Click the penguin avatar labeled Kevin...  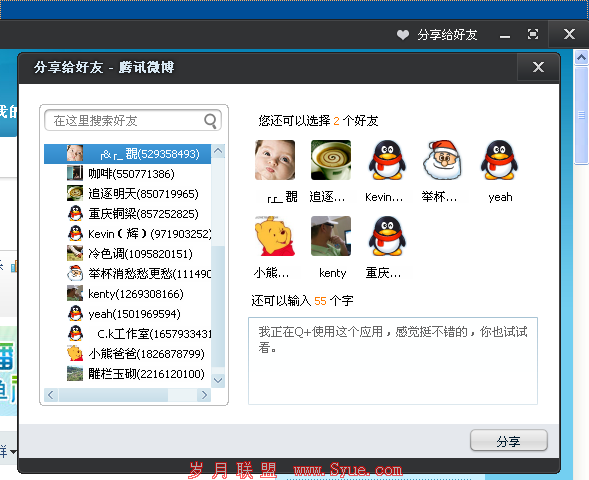[x=387, y=160]
